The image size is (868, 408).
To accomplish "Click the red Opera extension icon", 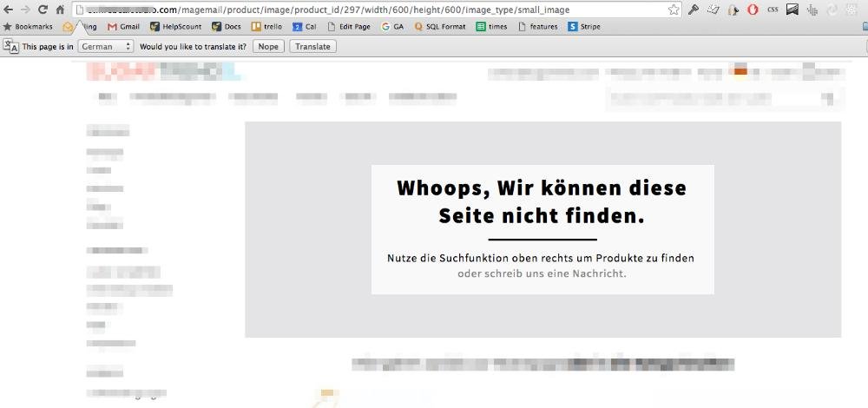I will click(752, 10).
